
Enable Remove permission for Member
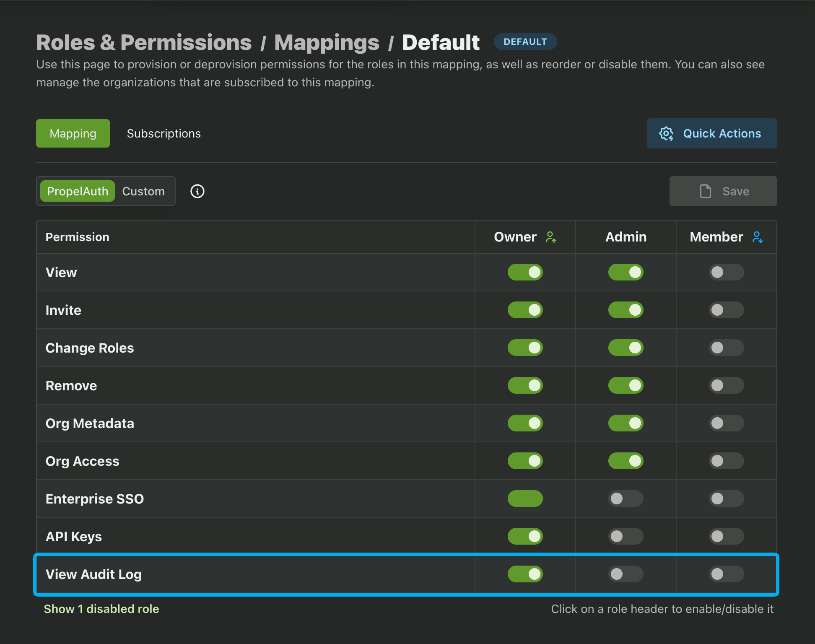pos(726,385)
